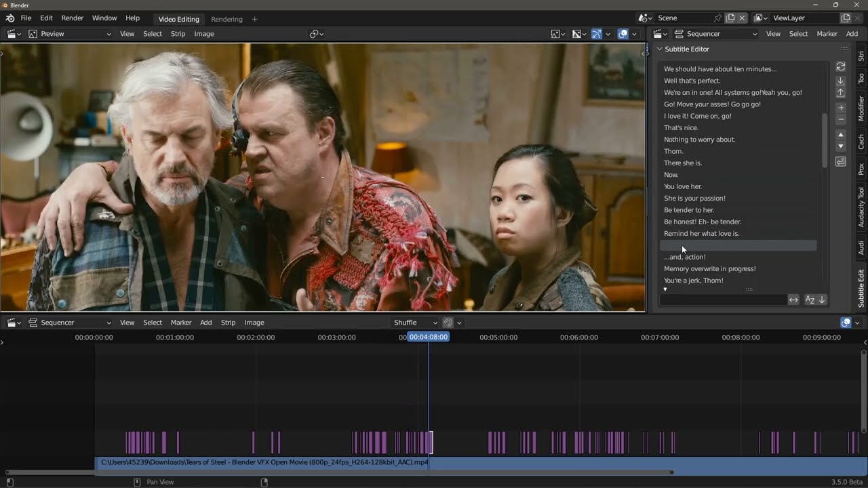Open the editor type selector in the lower sequencer
This screenshot has width=868, height=488.
tap(14, 323)
